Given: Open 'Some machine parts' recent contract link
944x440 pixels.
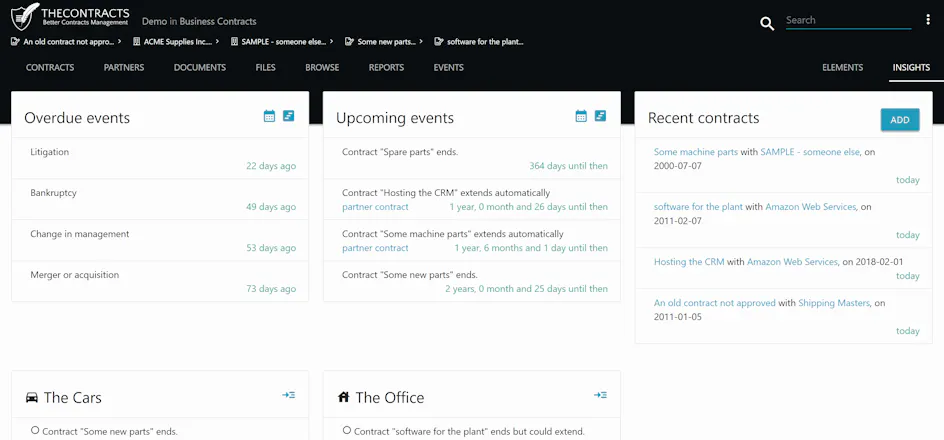Looking at the screenshot, I should tap(695, 152).
